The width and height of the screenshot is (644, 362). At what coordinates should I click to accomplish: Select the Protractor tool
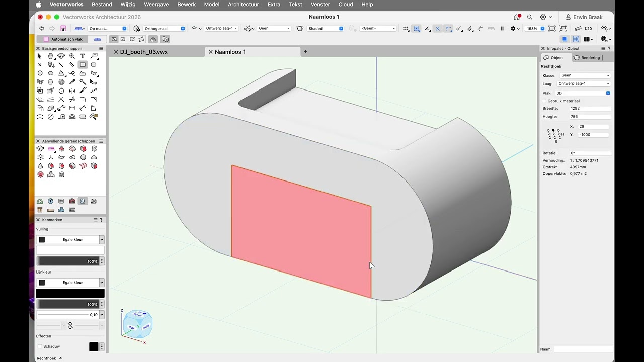pos(72,117)
